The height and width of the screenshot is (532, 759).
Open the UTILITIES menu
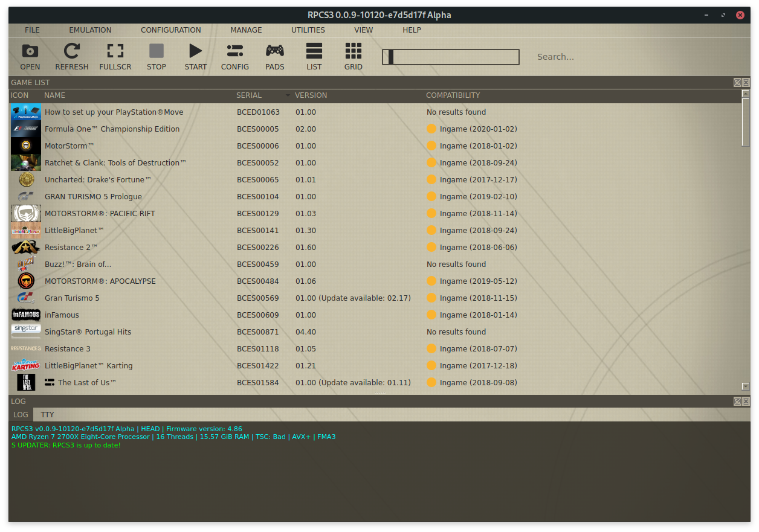308,30
